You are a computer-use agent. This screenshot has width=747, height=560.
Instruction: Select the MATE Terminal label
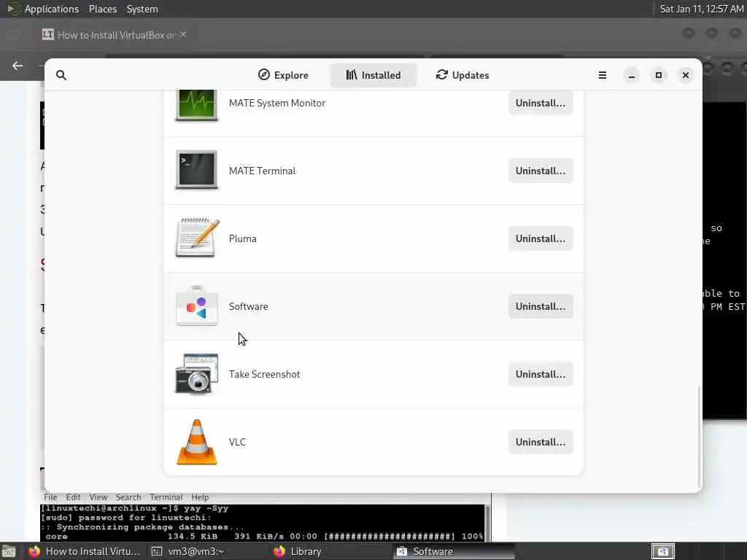262,171
